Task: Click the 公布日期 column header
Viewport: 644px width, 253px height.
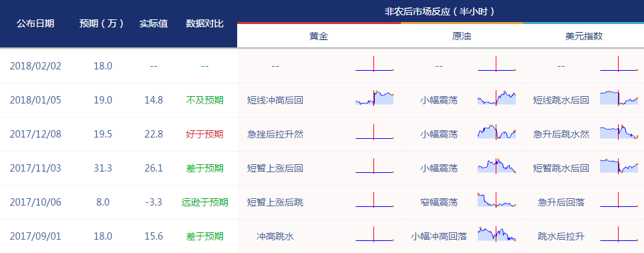Action: (x=35, y=23)
